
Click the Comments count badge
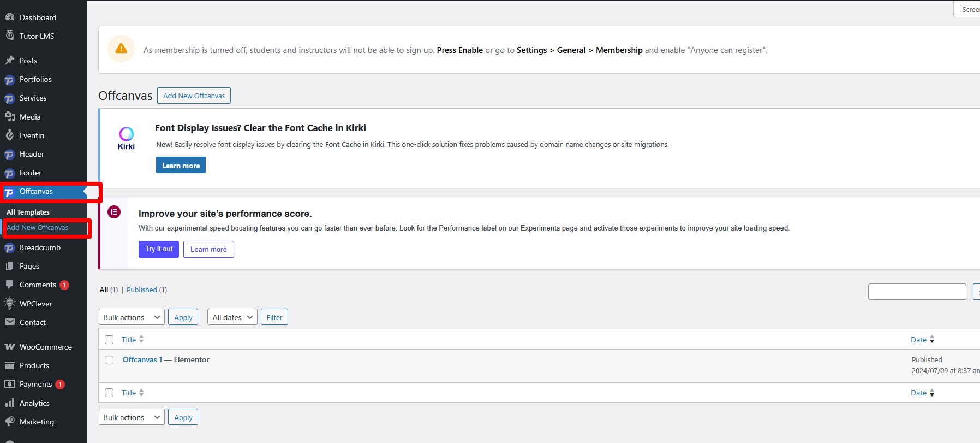(64, 285)
